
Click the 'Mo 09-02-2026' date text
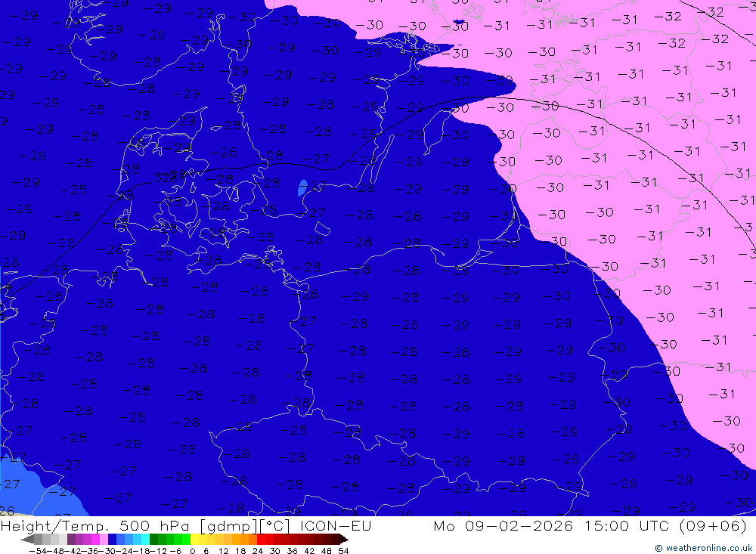(x=503, y=525)
